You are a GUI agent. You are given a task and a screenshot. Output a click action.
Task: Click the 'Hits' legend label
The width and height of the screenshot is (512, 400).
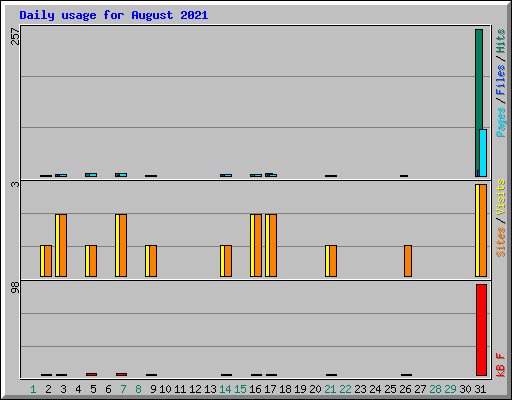[501, 41]
